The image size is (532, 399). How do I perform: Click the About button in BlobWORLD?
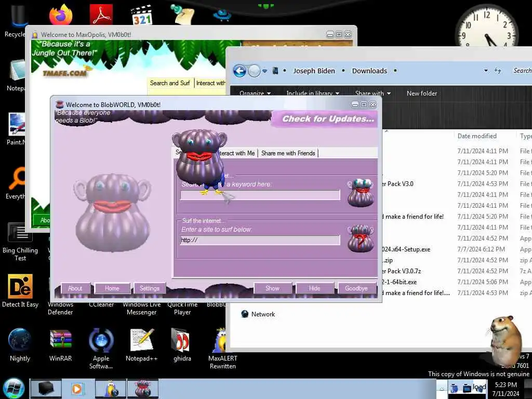click(75, 288)
